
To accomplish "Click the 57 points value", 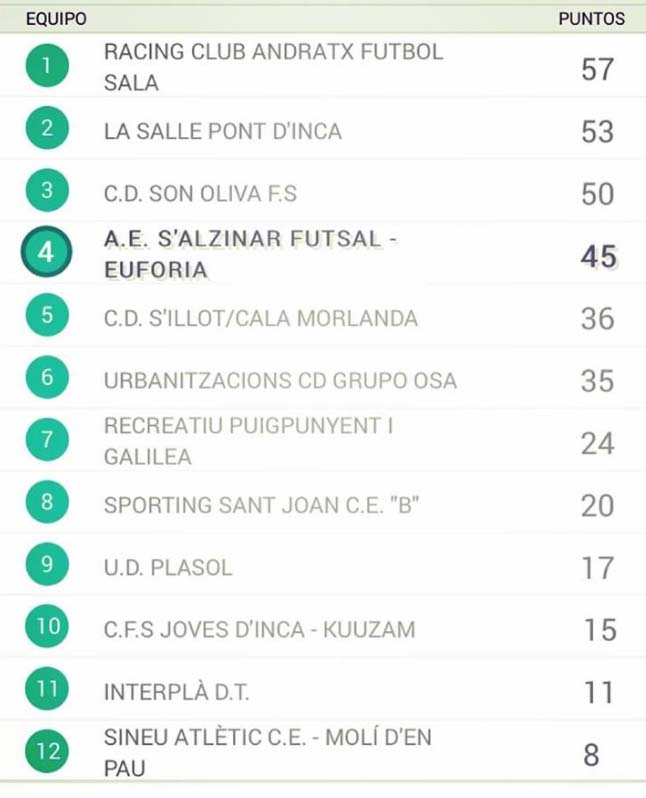I will [598, 69].
